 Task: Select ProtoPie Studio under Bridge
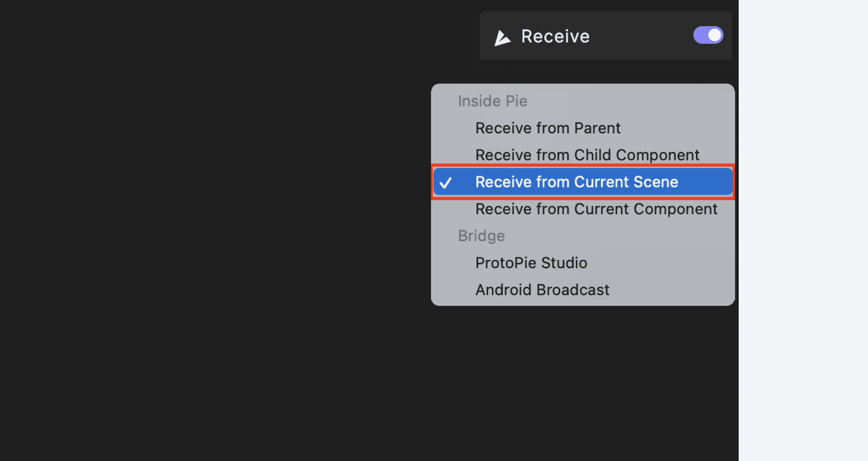pyautogui.click(x=531, y=263)
